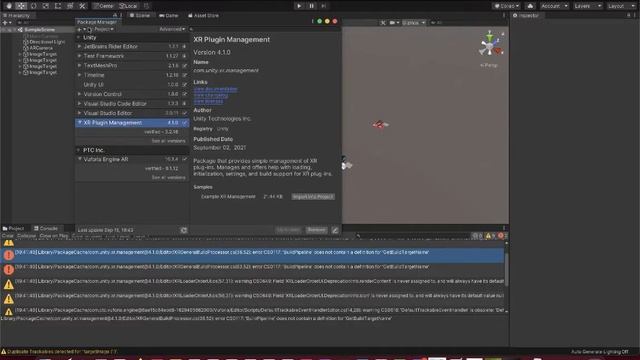Open the In Project packages scope dropdown

click(x=101, y=29)
